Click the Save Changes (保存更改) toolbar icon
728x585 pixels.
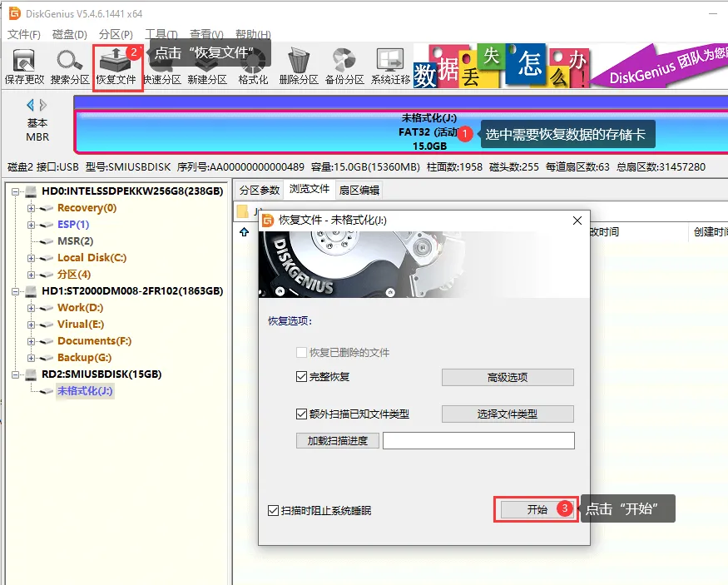(24, 67)
